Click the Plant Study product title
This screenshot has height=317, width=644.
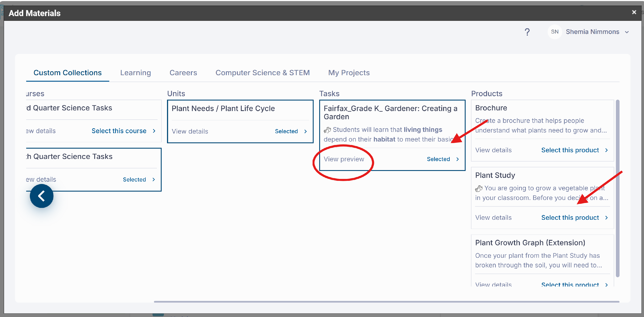click(x=495, y=175)
